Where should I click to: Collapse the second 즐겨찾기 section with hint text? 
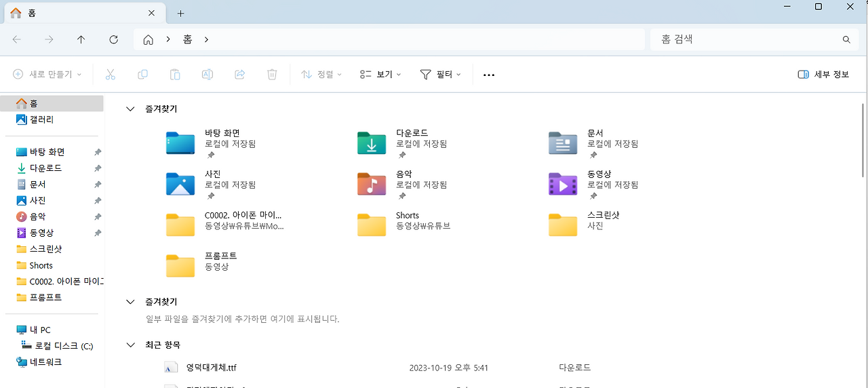click(x=130, y=302)
